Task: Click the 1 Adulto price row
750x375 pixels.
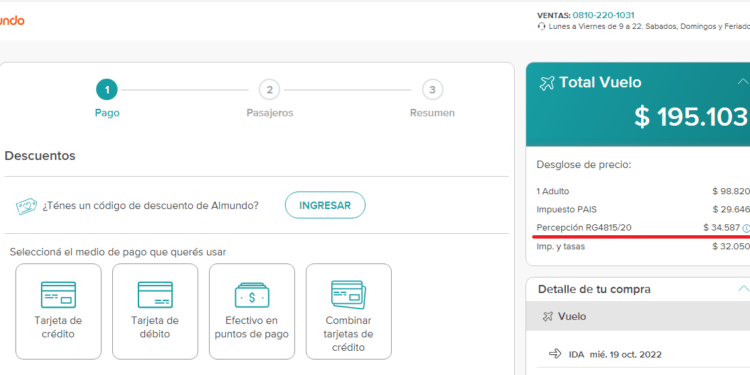Action: [643, 191]
